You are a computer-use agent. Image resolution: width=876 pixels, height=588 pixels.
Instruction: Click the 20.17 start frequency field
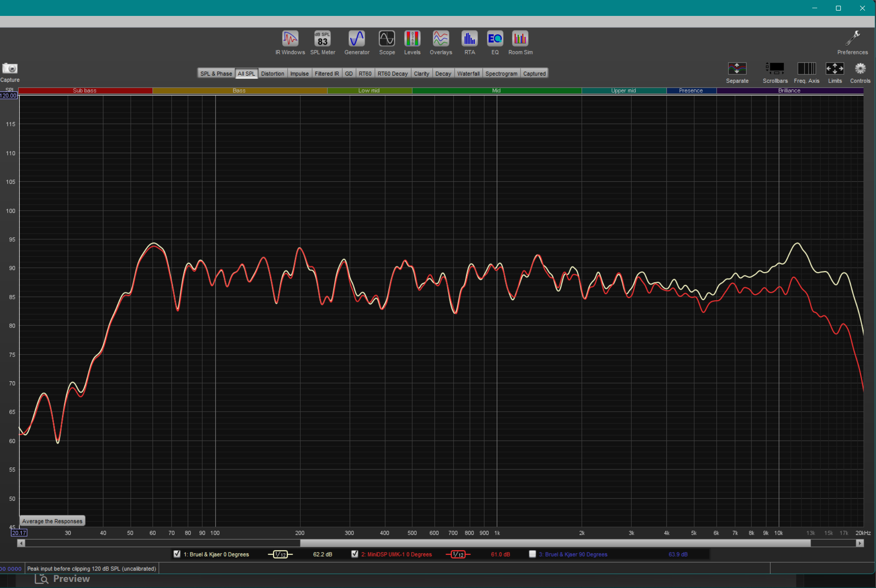click(19, 533)
